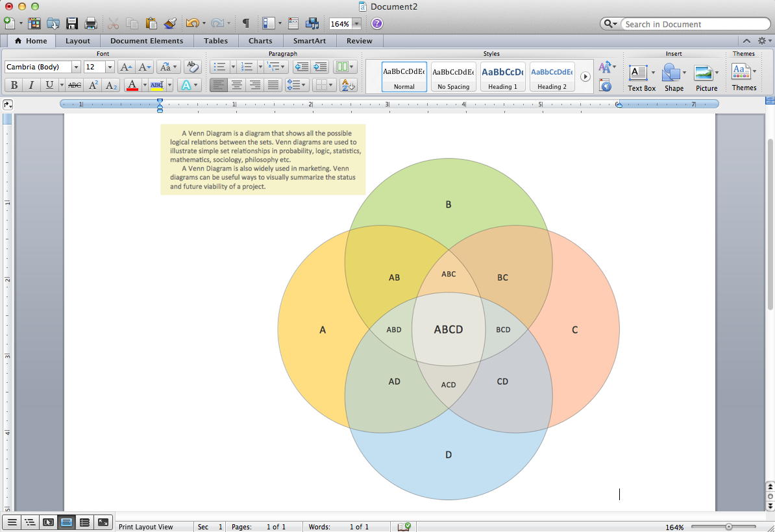Switch to the Charts ribbon tab

pyautogui.click(x=260, y=40)
